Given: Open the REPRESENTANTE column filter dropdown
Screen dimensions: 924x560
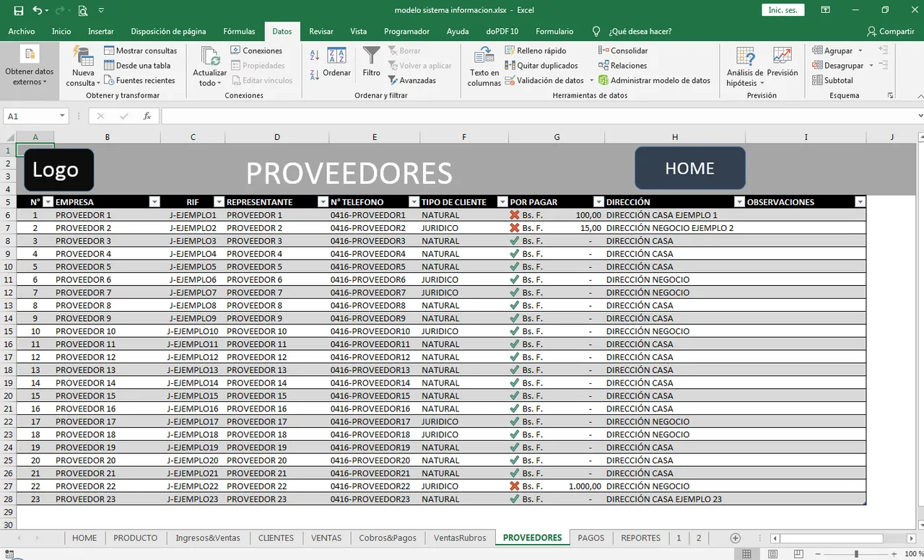Looking at the screenshot, I should pyautogui.click(x=323, y=202).
